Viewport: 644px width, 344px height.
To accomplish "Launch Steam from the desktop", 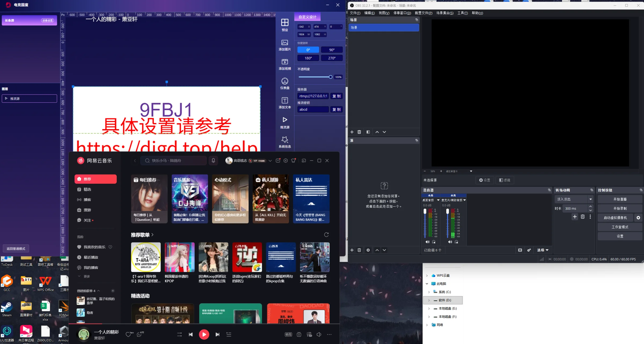I will click(x=7, y=309).
